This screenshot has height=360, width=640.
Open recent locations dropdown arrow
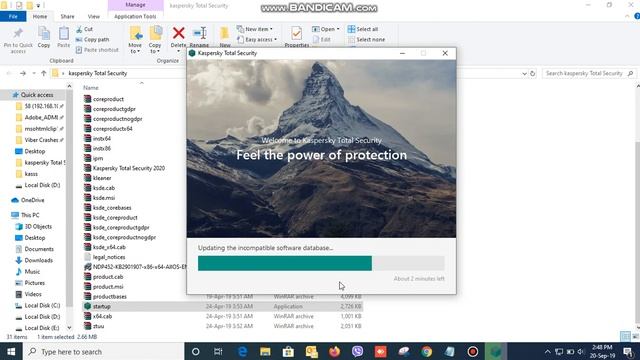coord(34,73)
